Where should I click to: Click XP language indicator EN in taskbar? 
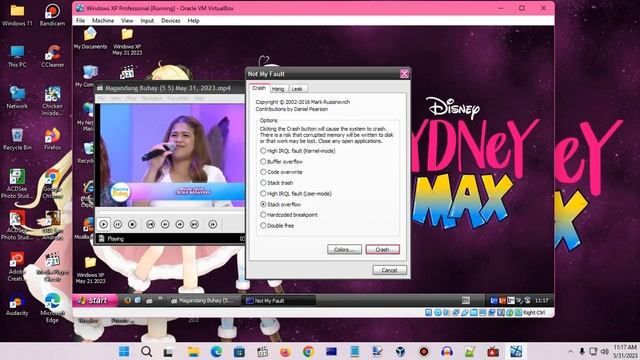466,301
